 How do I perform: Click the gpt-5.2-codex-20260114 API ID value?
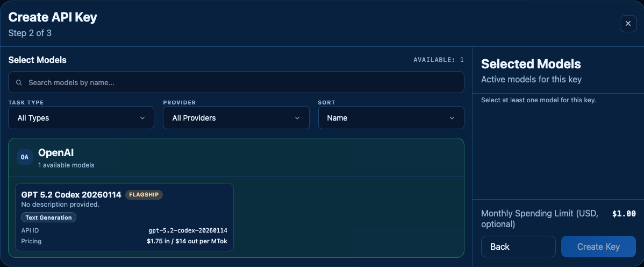point(188,230)
